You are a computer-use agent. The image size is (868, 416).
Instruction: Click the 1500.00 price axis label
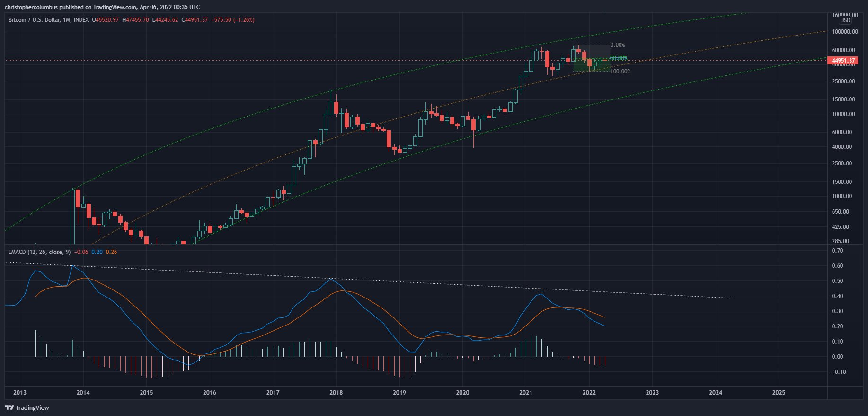tap(842, 182)
